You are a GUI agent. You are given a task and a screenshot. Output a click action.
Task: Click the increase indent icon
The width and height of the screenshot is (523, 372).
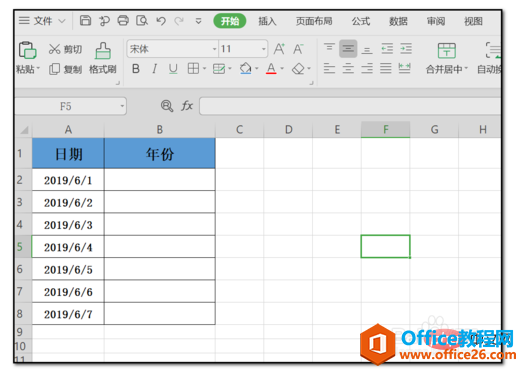pyautogui.click(x=406, y=49)
